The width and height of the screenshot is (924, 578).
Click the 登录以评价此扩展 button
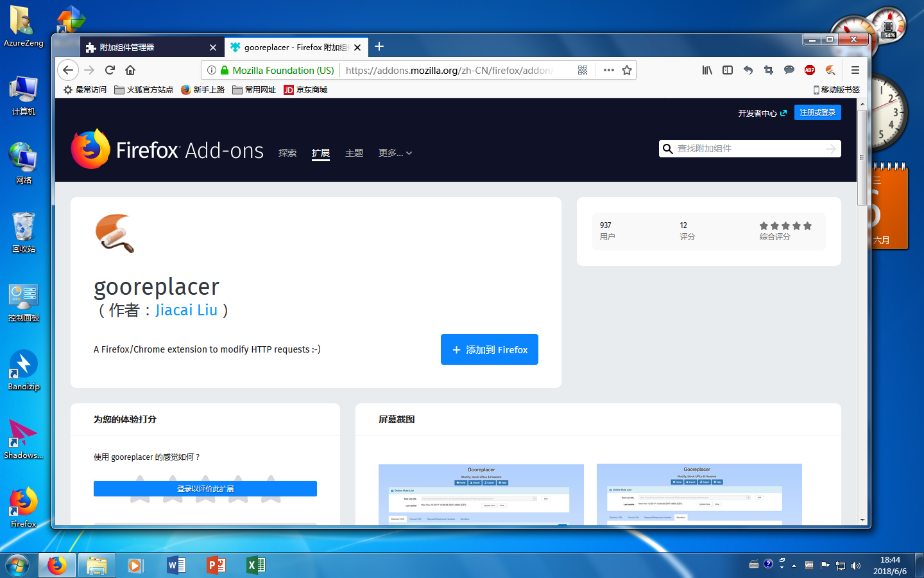click(x=205, y=489)
